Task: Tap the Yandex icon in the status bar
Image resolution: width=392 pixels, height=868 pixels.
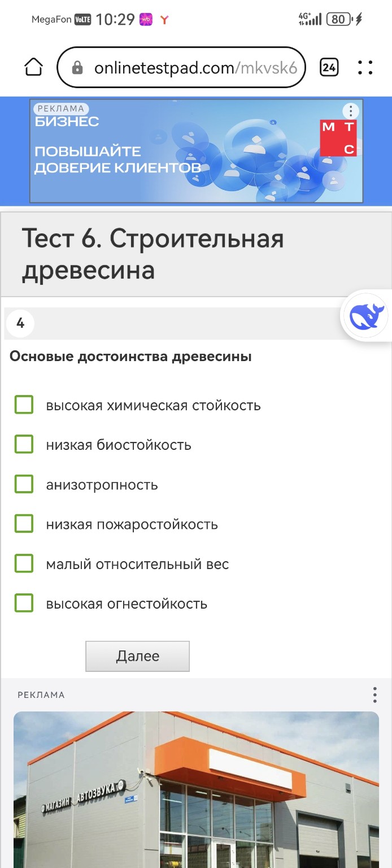Action: click(x=164, y=18)
